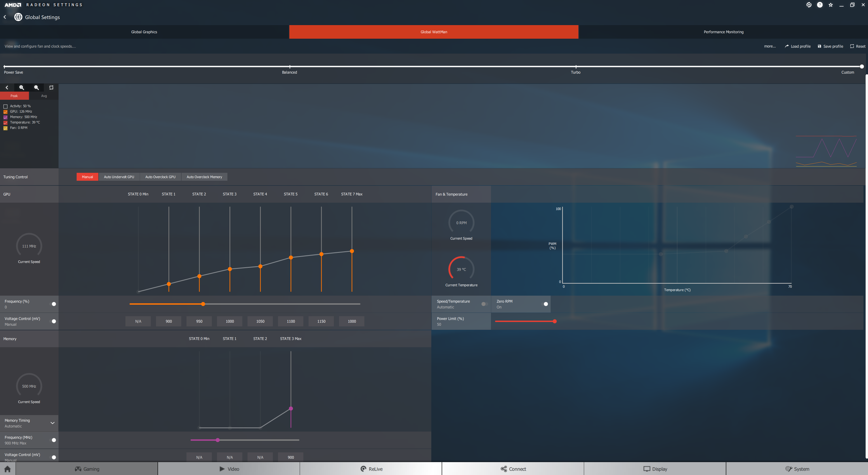Click the graph reset icon beside zoom-out
Image resolution: width=868 pixels, height=475 pixels.
click(51, 87)
